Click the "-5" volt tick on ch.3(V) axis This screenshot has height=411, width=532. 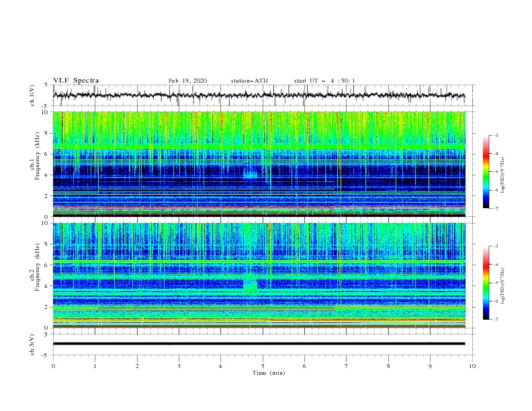46,355
